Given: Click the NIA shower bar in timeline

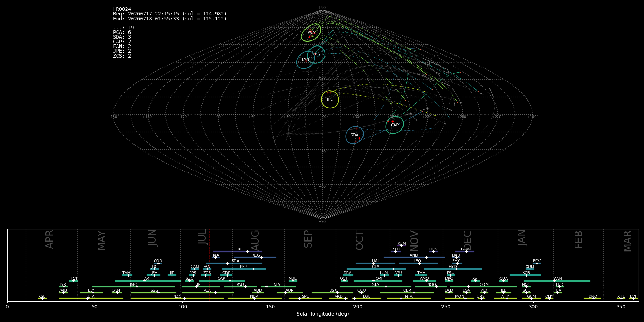Looking at the screenshot, I should tap(278, 287).
